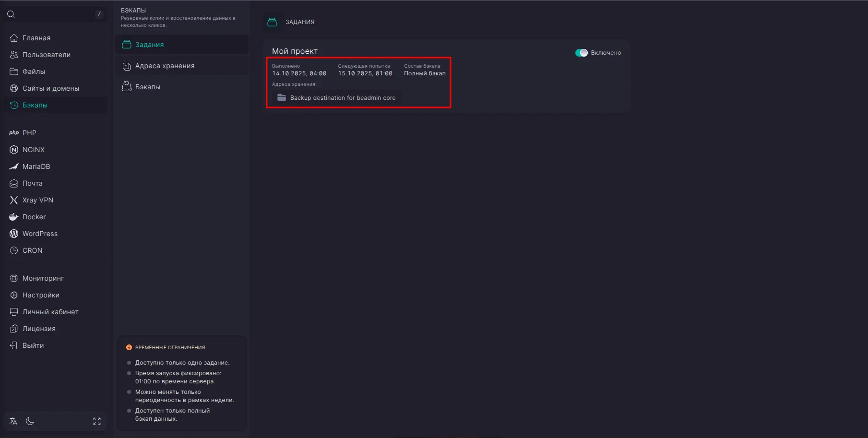
Task: Log out via Выйти link
Action: click(33, 345)
